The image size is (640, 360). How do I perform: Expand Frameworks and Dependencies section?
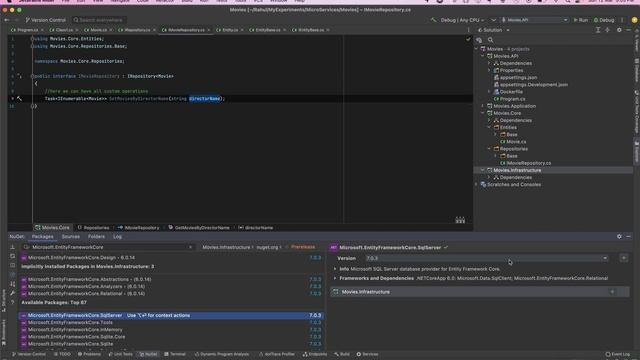pos(335,278)
